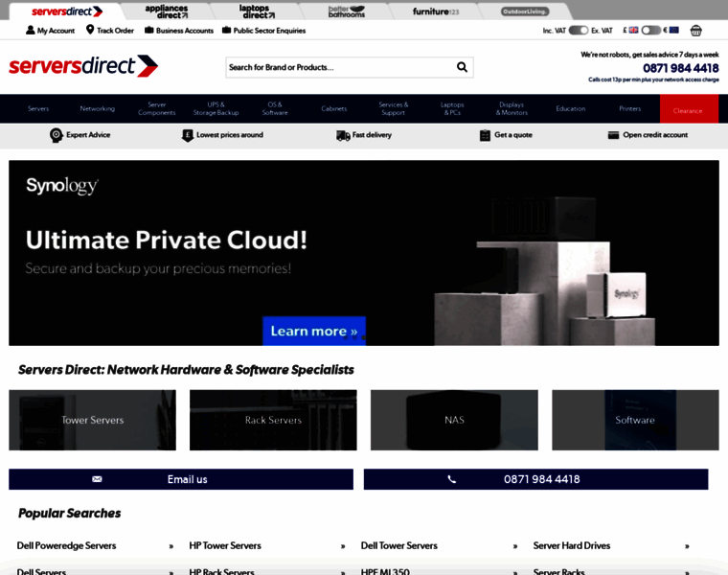The height and width of the screenshot is (575, 728).
Task: Open the Tower Servers category tile
Action: (92, 420)
